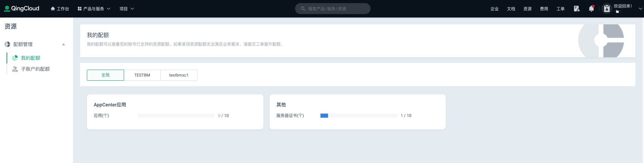Click the 费用 header link

544,9
